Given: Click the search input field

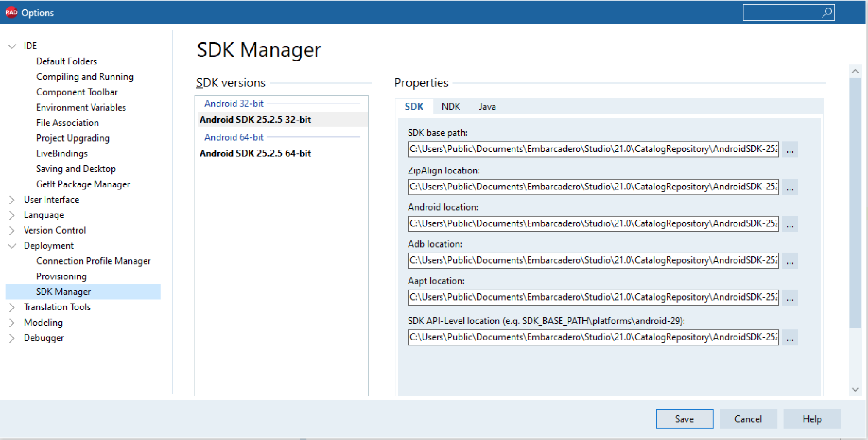Looking at the screenshot, I should (x=784, y=12).
